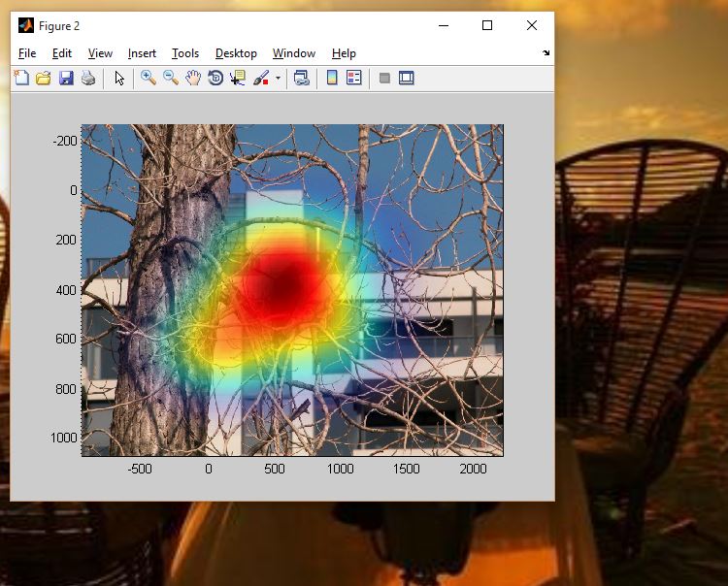Viewport: 728px width, 586px height.
Task: Maximize the Figure 2 window
Action: pos(487,25)
